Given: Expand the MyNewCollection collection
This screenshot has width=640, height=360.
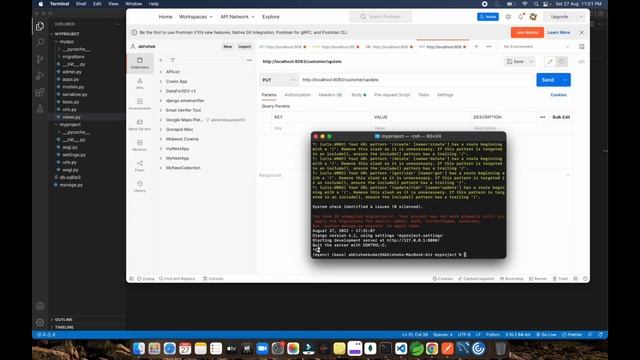Looking at the screenshot, I should click(x=161, y=168).
